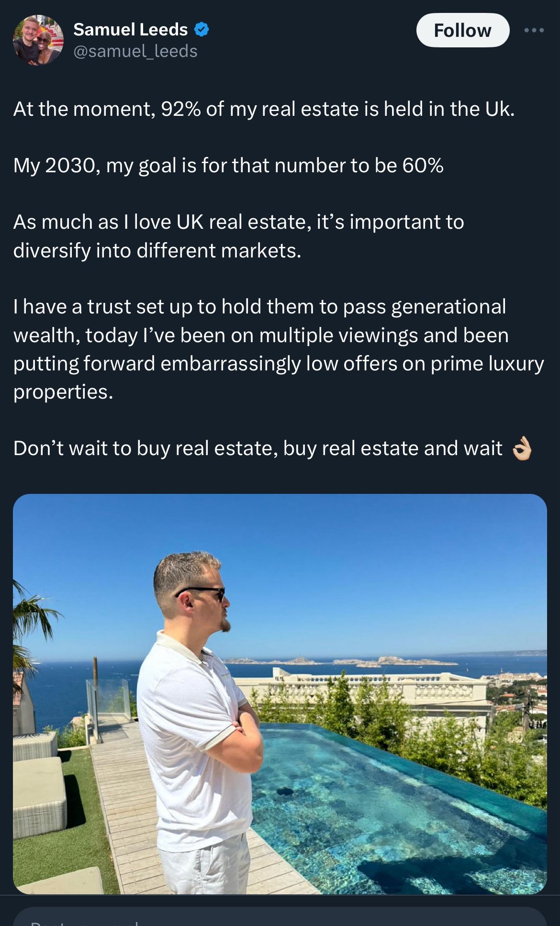Screen dimensions: 560x926
Task: Click the "Don't wait to buy" line
Action: click(258, 448)
